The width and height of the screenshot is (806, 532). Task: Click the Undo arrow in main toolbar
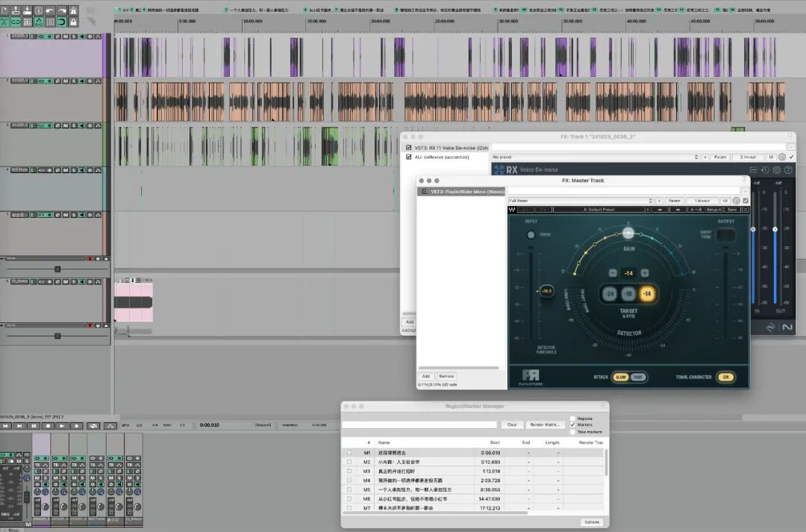coord(51,10)
